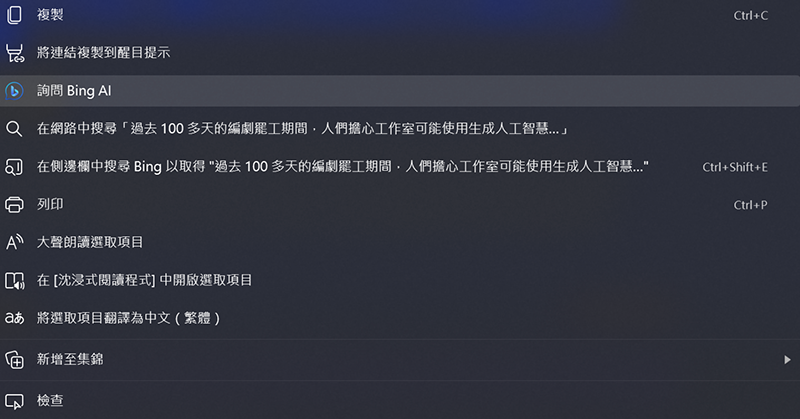This screenshot has width=800, height=419.
Task: Click the link-highlight icon for 將連結複製到醒目提示
Action: pos(14,53)
